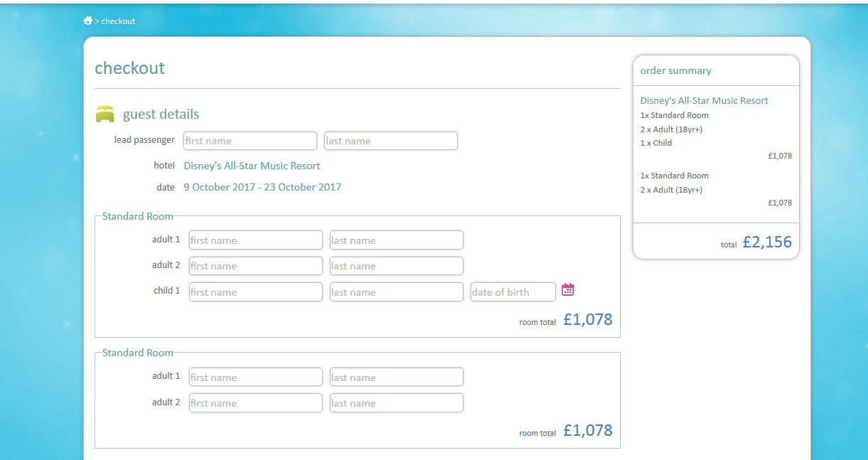Image resolution: width=868 pixels, height=460 pixels.
Task: Click first room adult 2 last name field
Action: point(397,266)
